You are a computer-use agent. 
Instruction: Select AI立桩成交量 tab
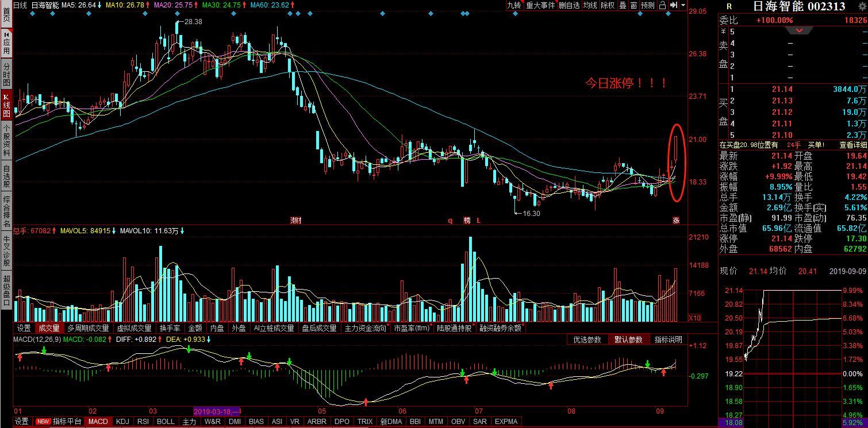[x=274, y=328]
